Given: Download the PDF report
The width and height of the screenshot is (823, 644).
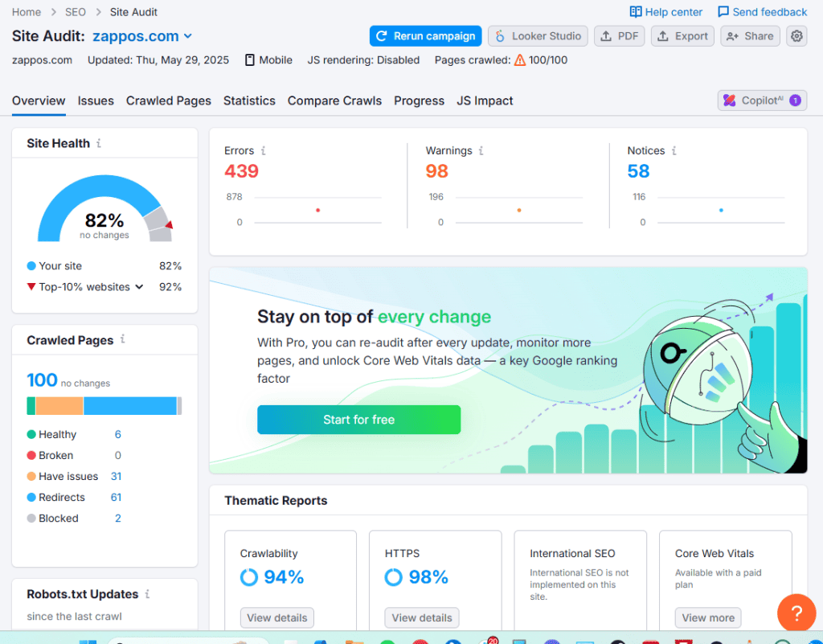Looking at the screenshot, I should pyautogui.click(x=619, y=36).
